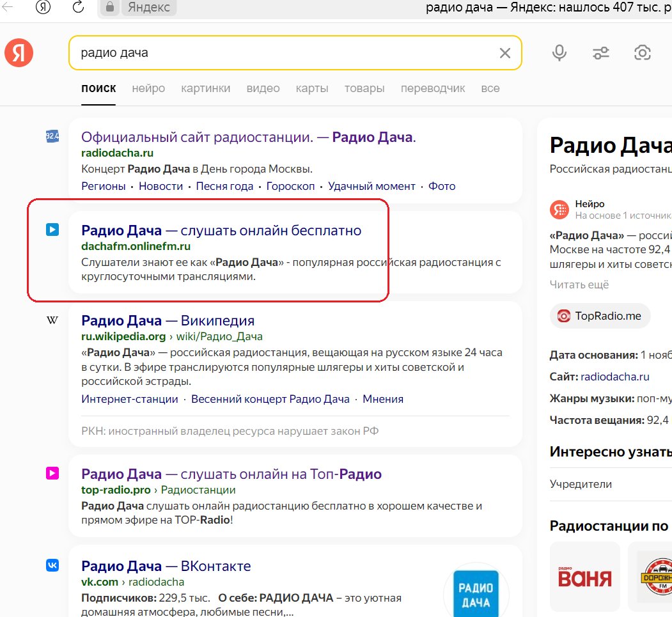This screenshot has width=672, height=617.
Task: Click pink play favicon of top-radio result
Action: coord(52,473)
